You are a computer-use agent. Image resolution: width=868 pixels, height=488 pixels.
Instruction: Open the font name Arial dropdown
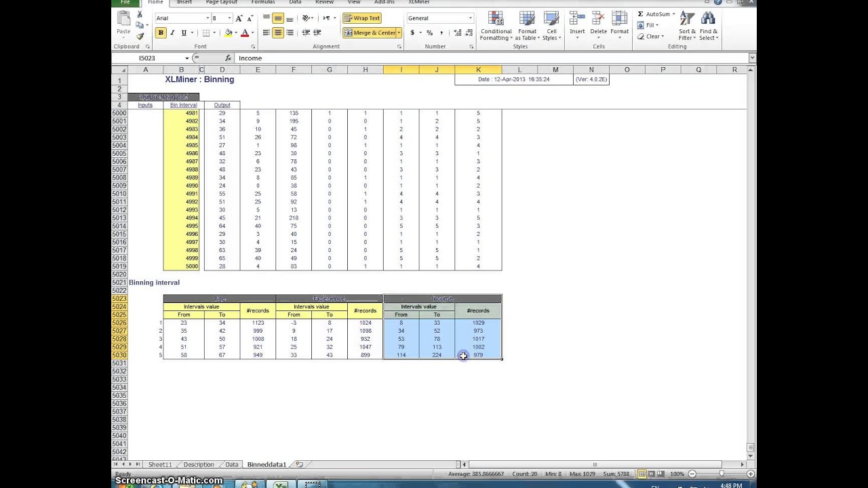[208, 18]
